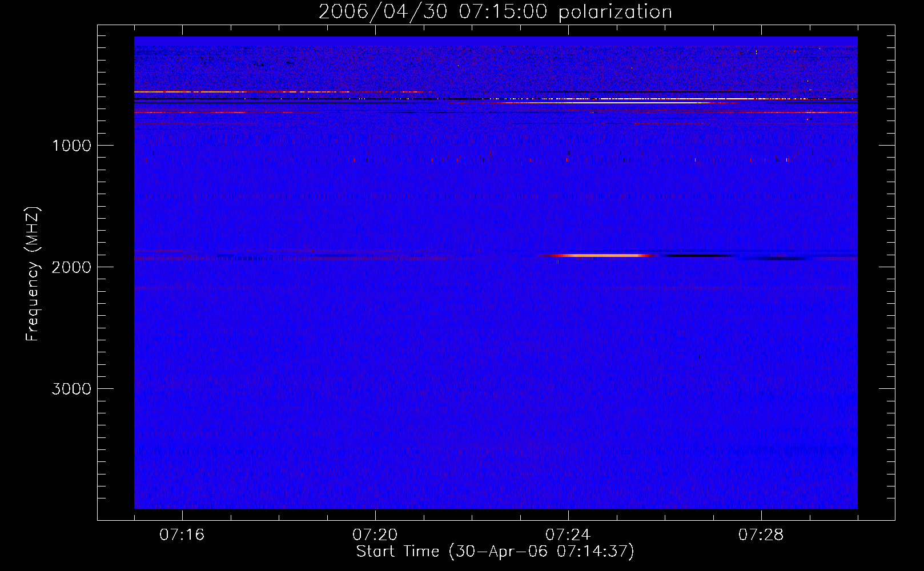
Task: Click the 07:20 time axis label
Action: [375, 535]
